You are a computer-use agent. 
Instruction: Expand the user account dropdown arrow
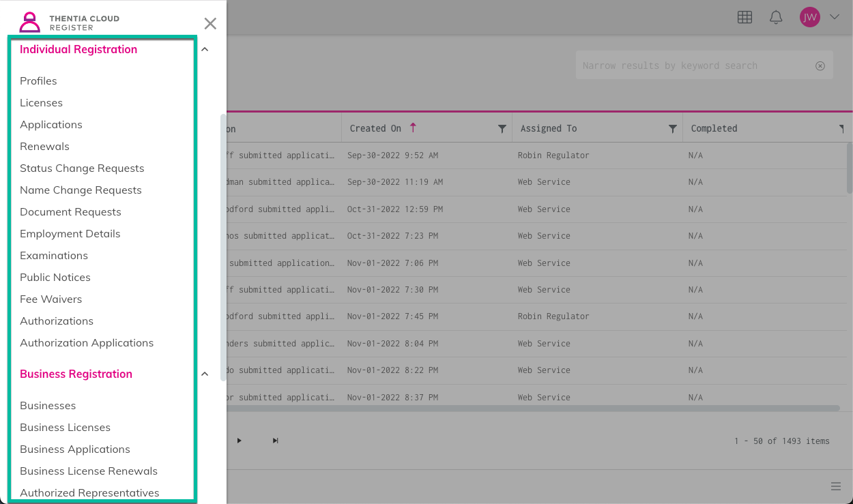834,18
